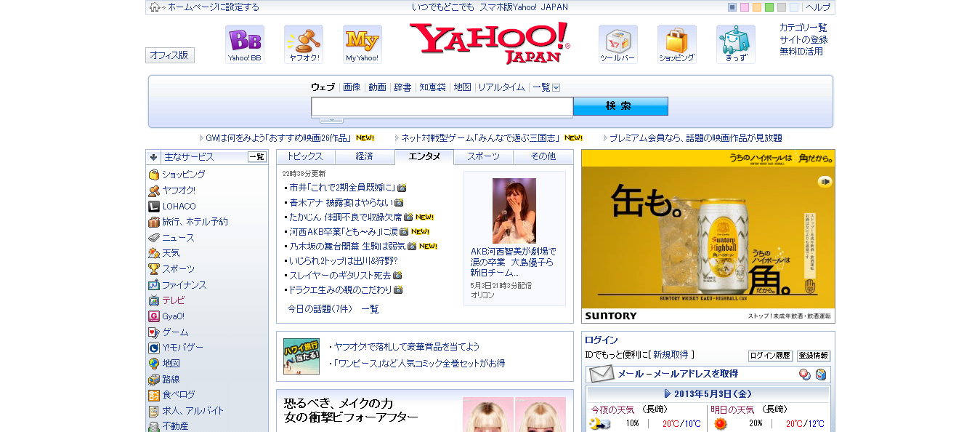Select the orange theme color swatch

click(757, 7)
